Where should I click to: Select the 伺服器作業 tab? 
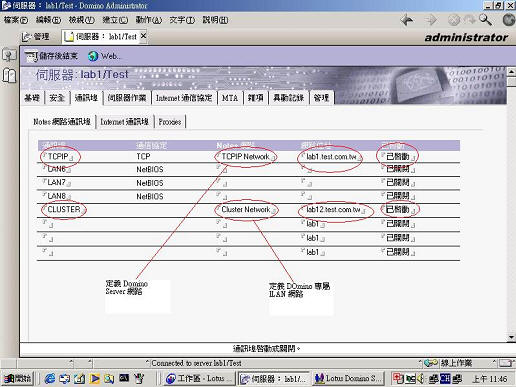127,98
